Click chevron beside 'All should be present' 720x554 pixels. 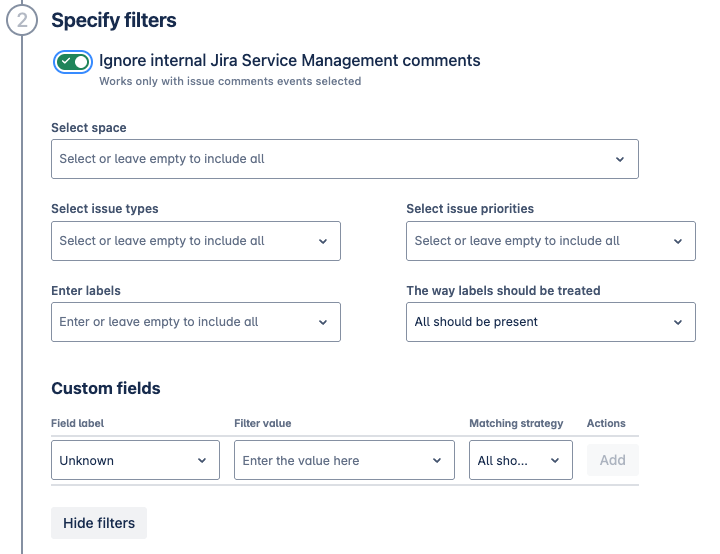[x=678, y=322]
